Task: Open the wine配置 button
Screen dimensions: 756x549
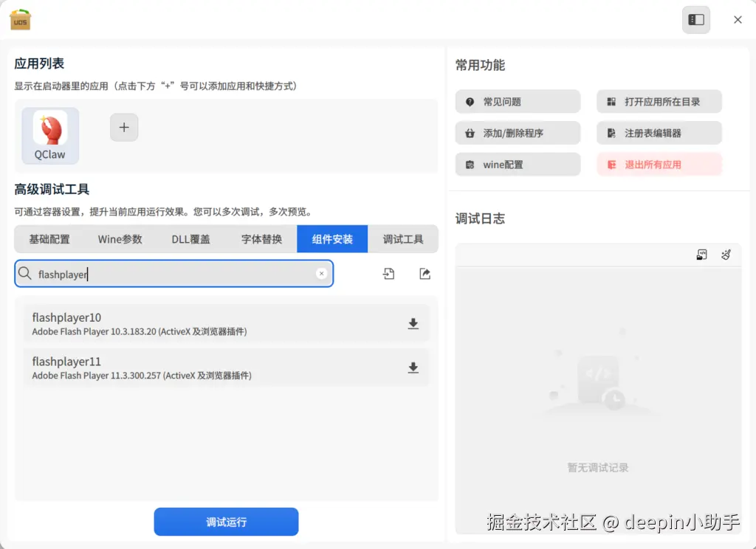Action: (518, 165)
